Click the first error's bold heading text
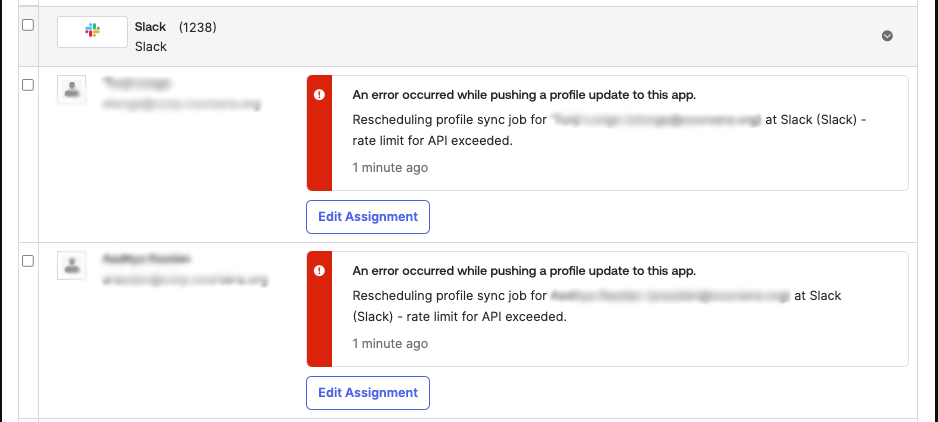 coord(524,95)
